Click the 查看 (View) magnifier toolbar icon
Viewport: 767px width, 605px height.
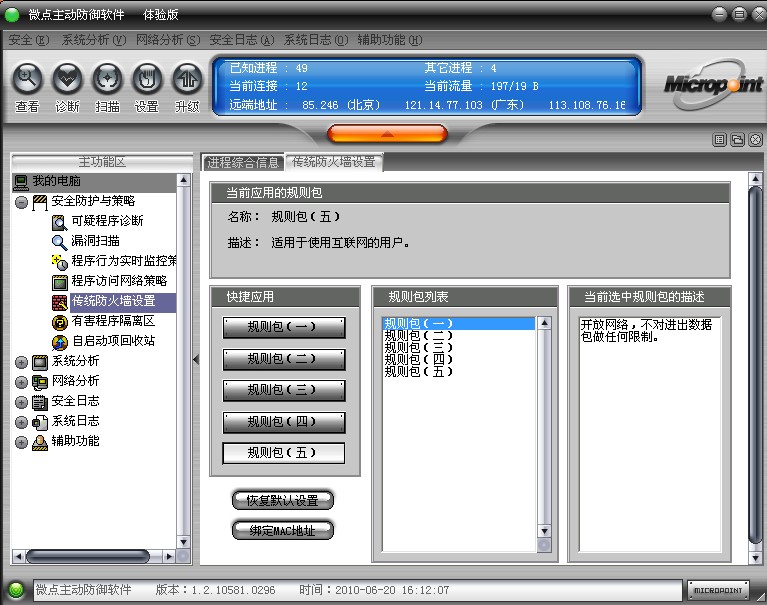(x=28, y=78)
